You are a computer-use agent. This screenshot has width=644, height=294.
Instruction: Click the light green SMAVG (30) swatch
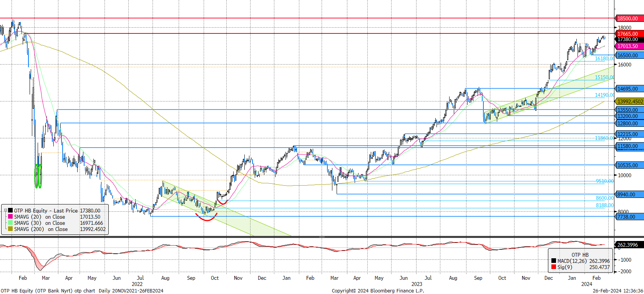pos(10,223)
